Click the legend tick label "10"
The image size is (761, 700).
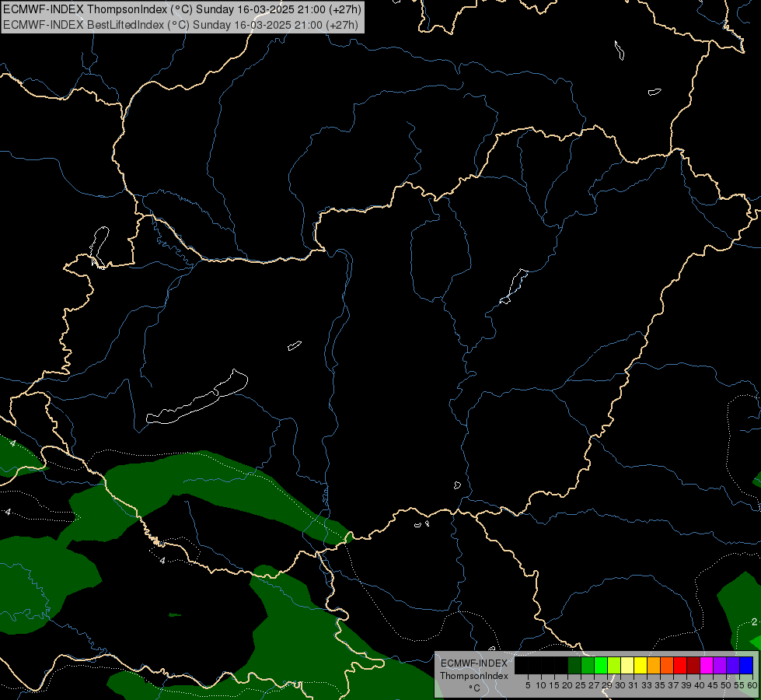[x=541, y=685]
